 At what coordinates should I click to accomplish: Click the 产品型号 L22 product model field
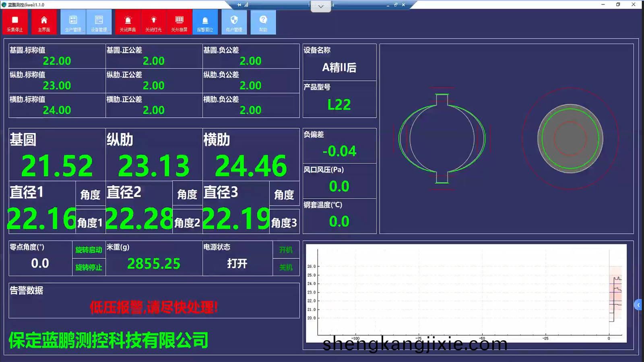[339, 105]
